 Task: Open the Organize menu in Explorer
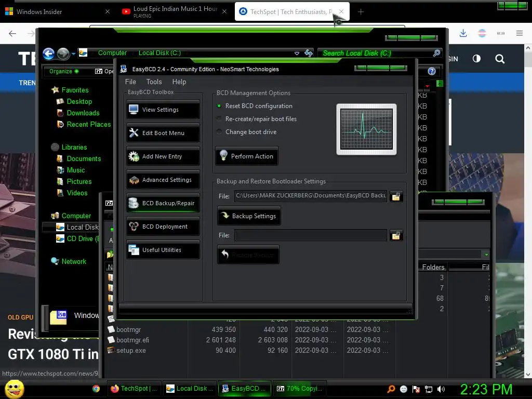click(x=63, y=71)
